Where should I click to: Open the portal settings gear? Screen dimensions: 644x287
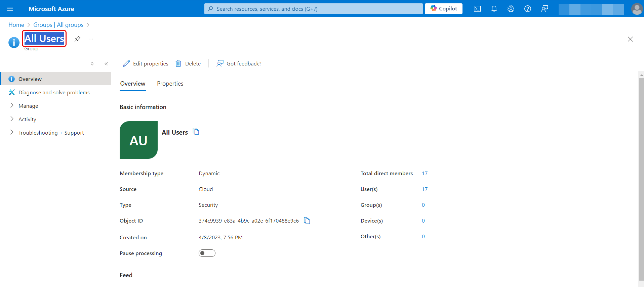pos(511,9)
